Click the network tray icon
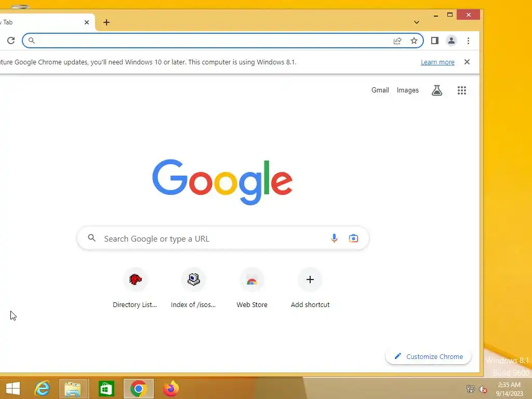Image resolution: width=532 pixels, height=399 pixels. [471, 389]
